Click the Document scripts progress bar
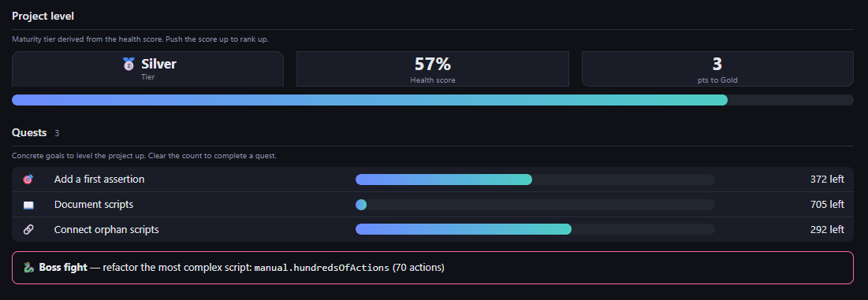868x300 pixels. coord(535,205)
